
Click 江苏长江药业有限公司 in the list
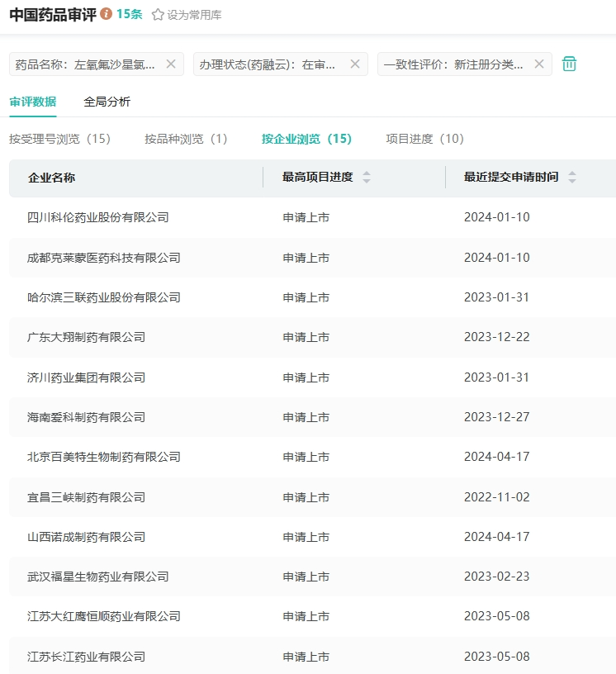click(x=86, y=657)
